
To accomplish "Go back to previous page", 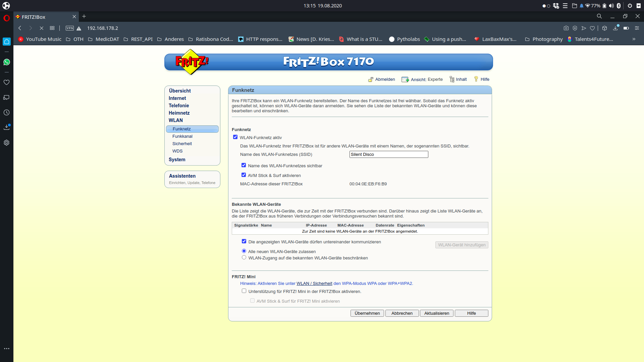I will point(20,28).
